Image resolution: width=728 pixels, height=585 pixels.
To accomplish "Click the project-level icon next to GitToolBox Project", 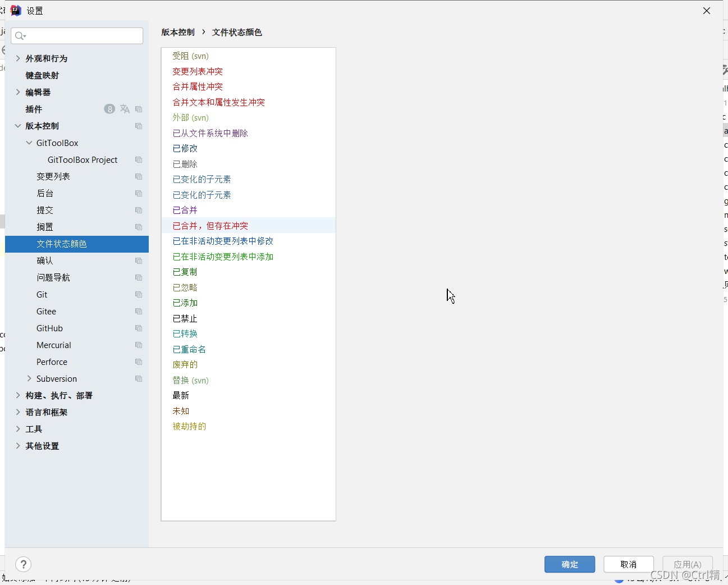I will point(139,159).
